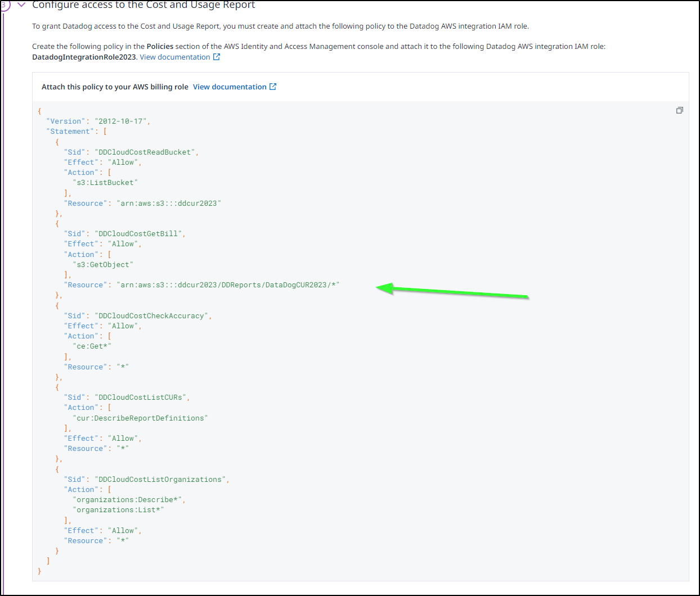The height and width of the screenshot is (596, 700).
Task: Click the DDCloudCostListOrganizations Sid line
Action: click(146, 480)
